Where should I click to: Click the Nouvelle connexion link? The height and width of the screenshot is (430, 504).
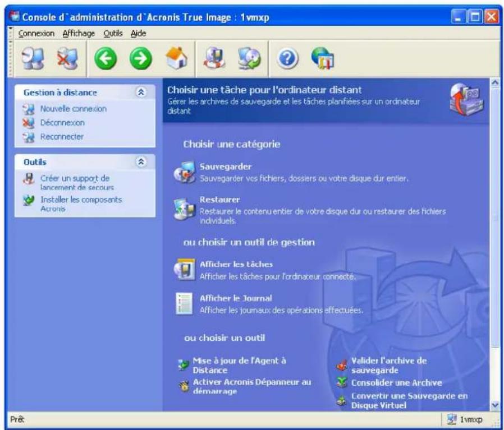pos(74,109)
